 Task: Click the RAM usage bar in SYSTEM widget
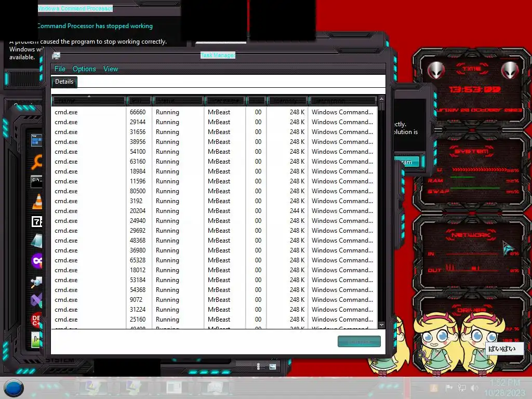click(x=463, y=177)
